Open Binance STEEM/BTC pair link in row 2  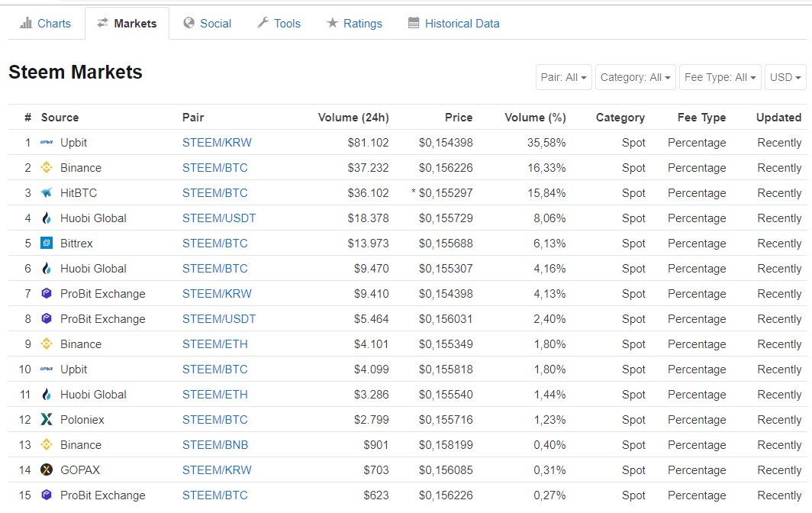pyautogui.click(x=215, y=168)
